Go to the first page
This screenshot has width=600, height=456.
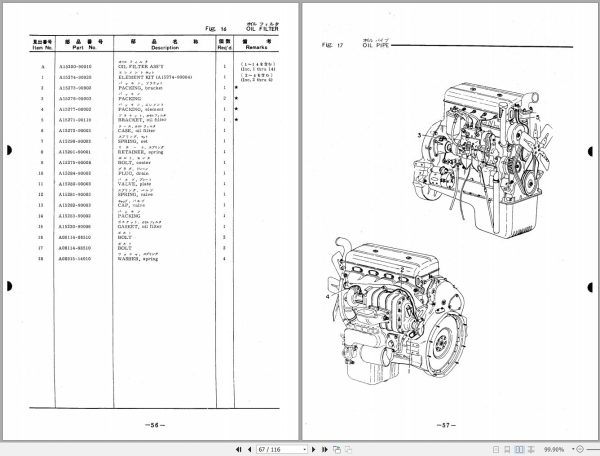[238, 449]
